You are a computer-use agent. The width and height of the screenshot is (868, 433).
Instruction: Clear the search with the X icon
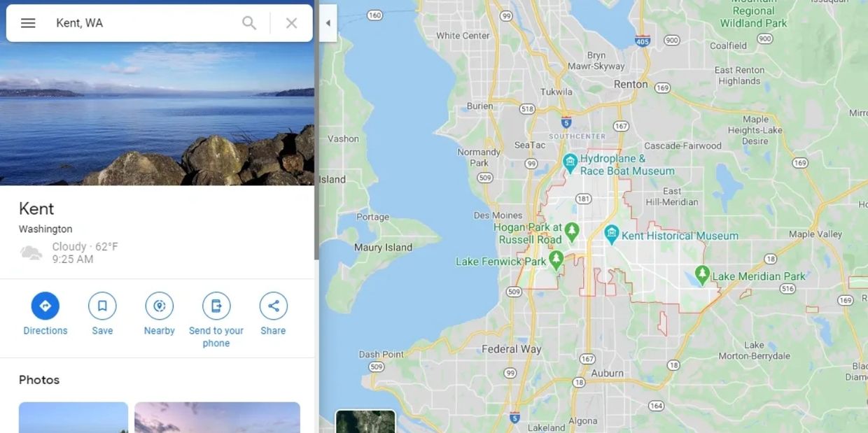[292, 23]
